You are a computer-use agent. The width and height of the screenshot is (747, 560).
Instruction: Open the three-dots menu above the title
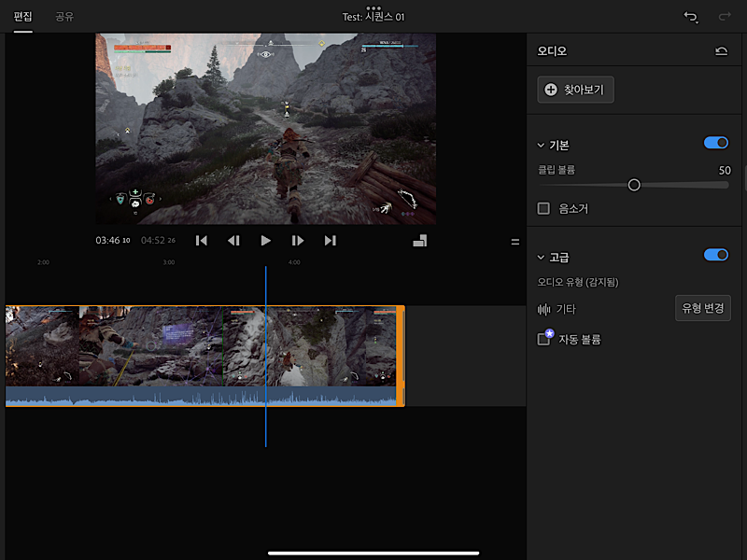coord(373,7)
